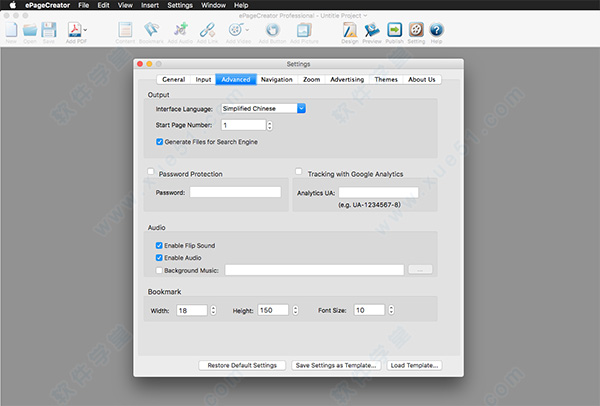Click the Background Music path field
The width and height of the screenshot is (600, 406).
(x=314, y=270)
